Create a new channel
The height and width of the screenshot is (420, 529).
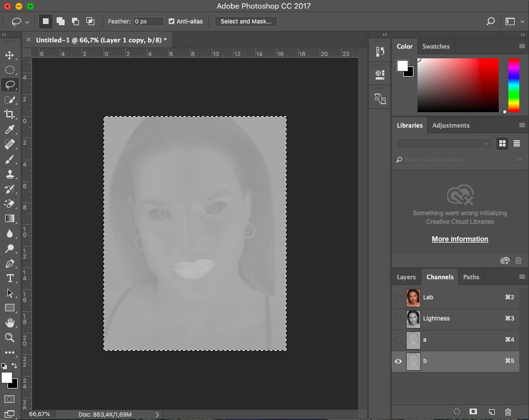[492, 411]
